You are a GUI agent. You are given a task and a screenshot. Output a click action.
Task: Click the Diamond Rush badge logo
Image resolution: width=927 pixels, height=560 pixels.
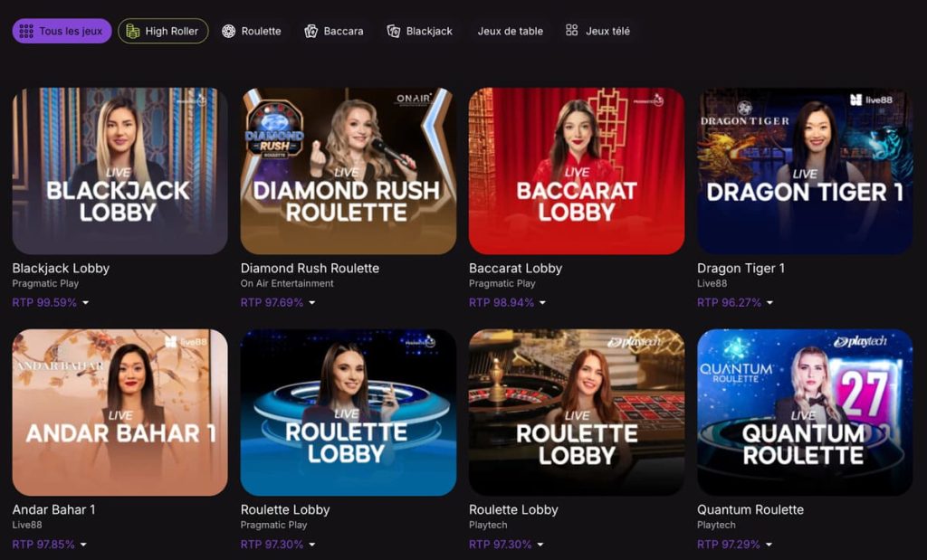tap(274, 128)
